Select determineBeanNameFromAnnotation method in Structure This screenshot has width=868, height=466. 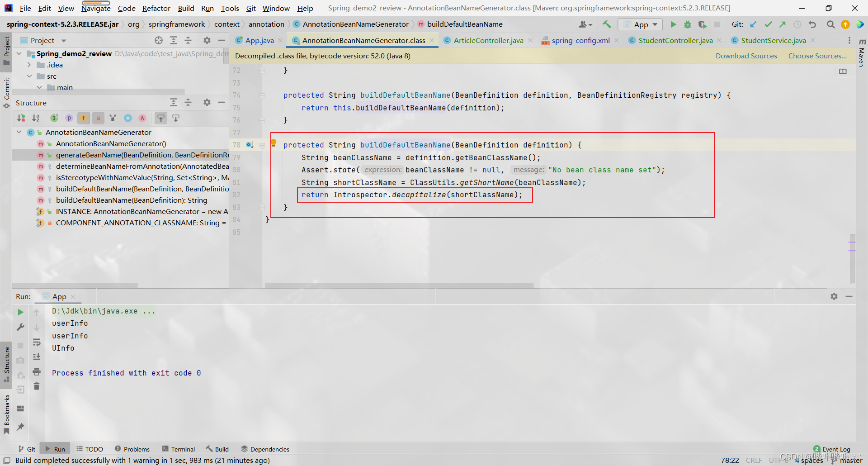[142, 166]
